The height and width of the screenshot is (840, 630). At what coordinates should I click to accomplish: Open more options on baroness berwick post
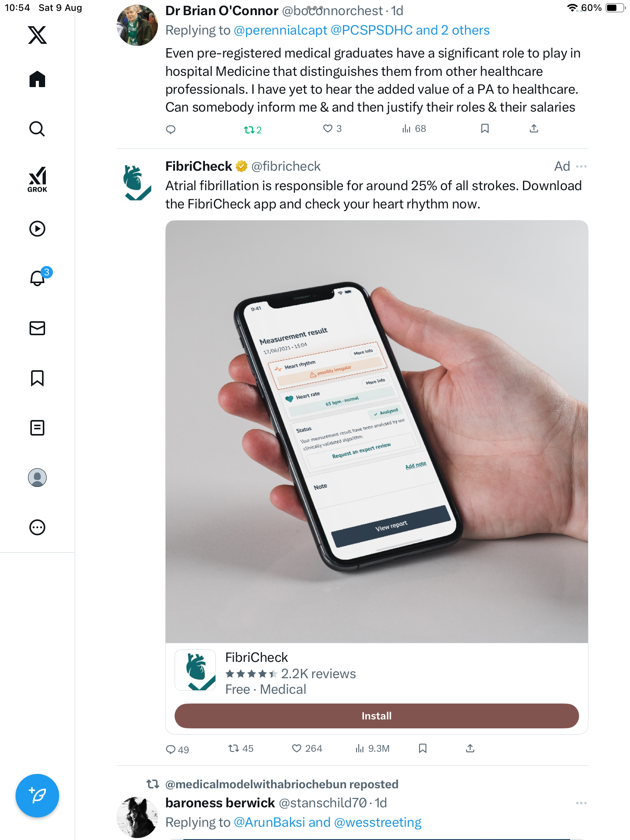[581, 803]
